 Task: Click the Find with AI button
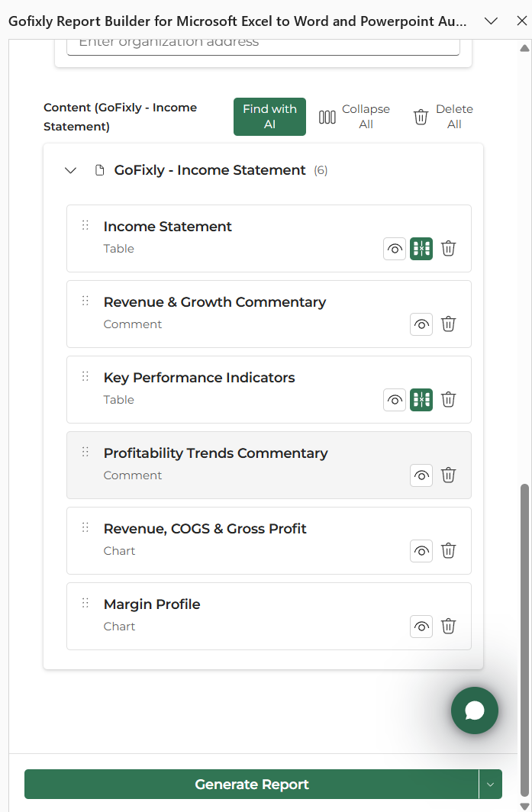[270, 117]
